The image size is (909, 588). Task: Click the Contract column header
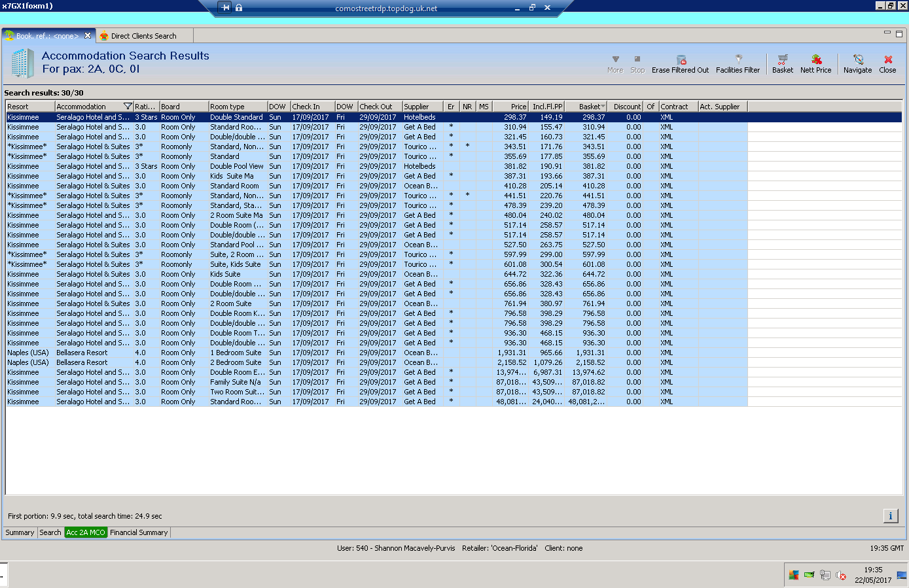point(679,107)
